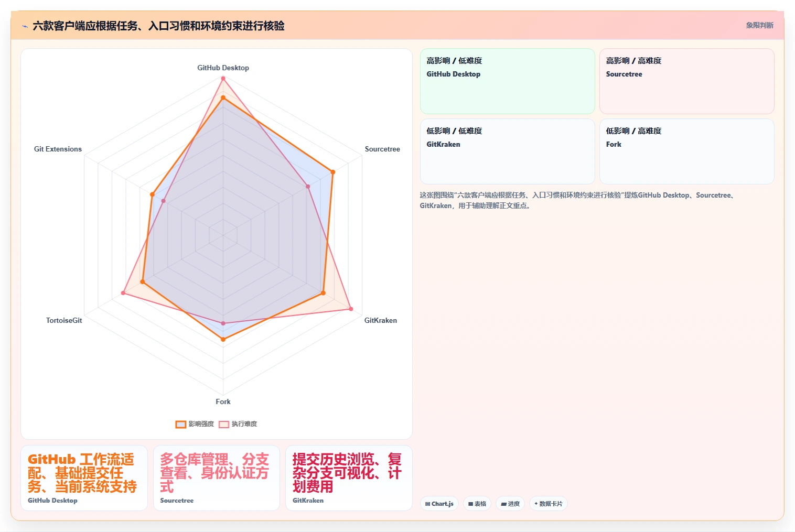The image size is (795, 532).
Task: Click GitHub Desktop label under first stat card
Action: pyautogui.click(x=52, y=501)
